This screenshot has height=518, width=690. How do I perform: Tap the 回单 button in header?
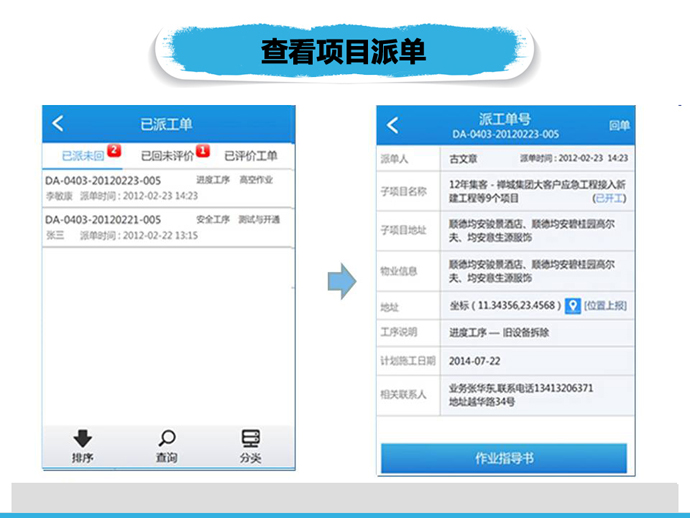(x=619, y=126)
